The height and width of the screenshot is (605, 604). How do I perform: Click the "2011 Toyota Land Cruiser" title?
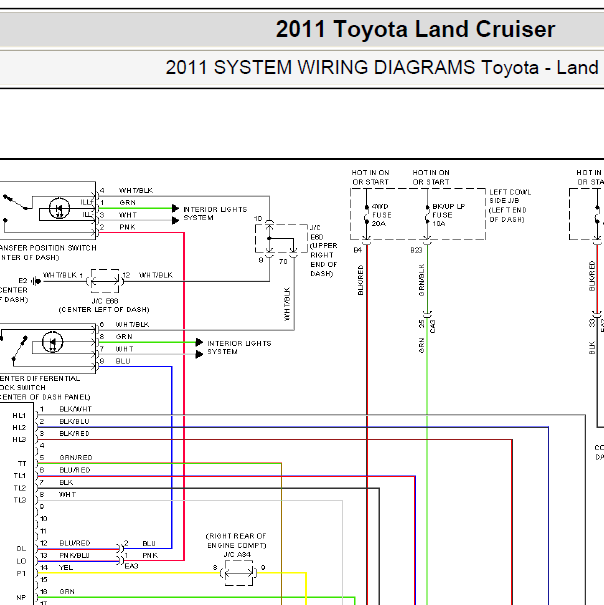pos(415,29)
